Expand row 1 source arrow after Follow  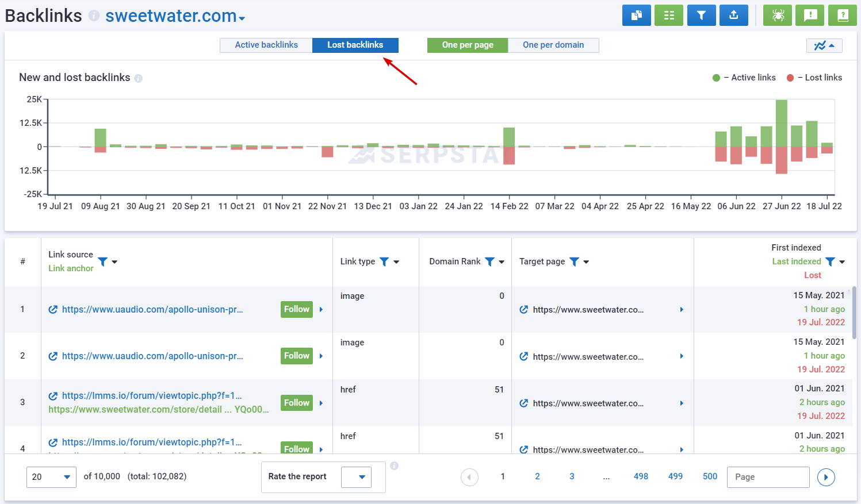pyautogui.click(x=321, y=309)
